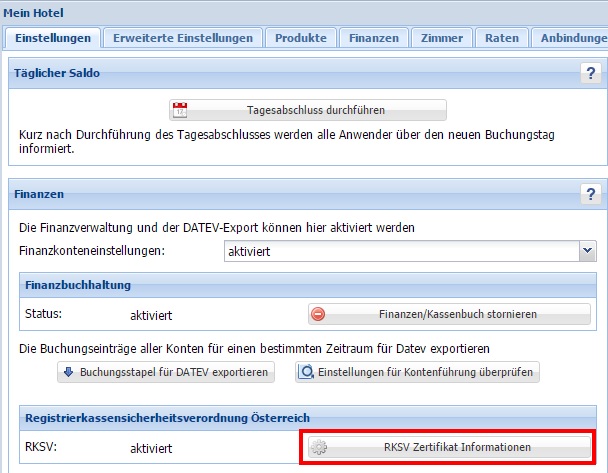Click the Finanzkonteneinstellungen field showing aktiviert

point(400,252)
